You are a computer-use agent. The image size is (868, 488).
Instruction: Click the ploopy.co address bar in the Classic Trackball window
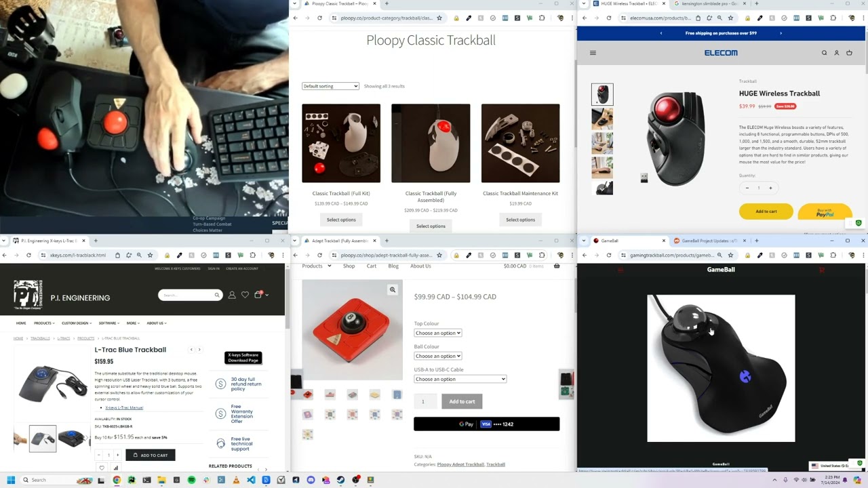[387, 18]
